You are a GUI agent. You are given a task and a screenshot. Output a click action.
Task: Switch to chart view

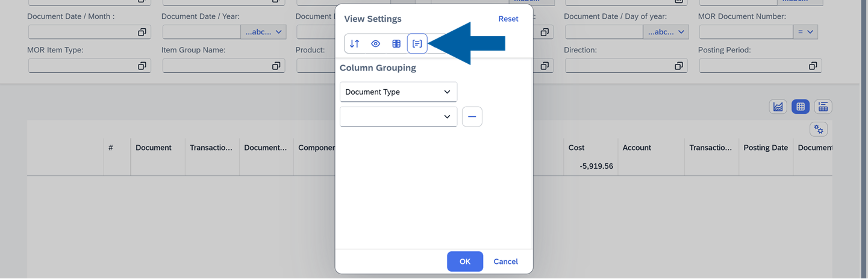coord(778,107)
